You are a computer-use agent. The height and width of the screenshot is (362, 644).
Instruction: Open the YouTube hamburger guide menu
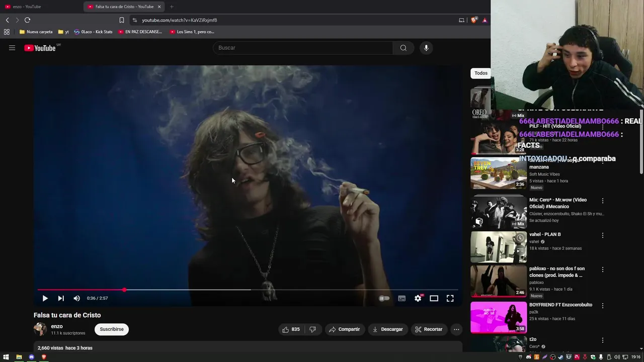tap(12, 48)
